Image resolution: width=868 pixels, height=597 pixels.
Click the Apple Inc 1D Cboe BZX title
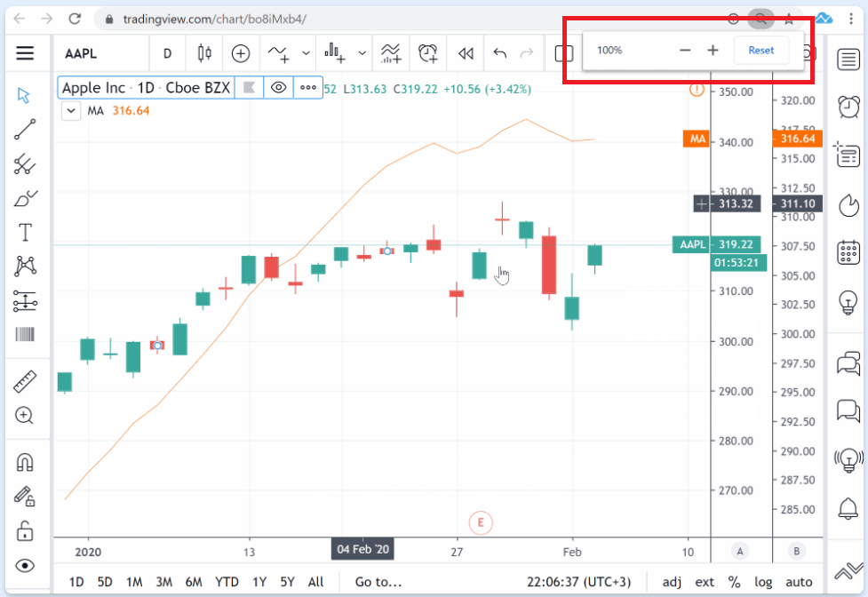[146, 88]
